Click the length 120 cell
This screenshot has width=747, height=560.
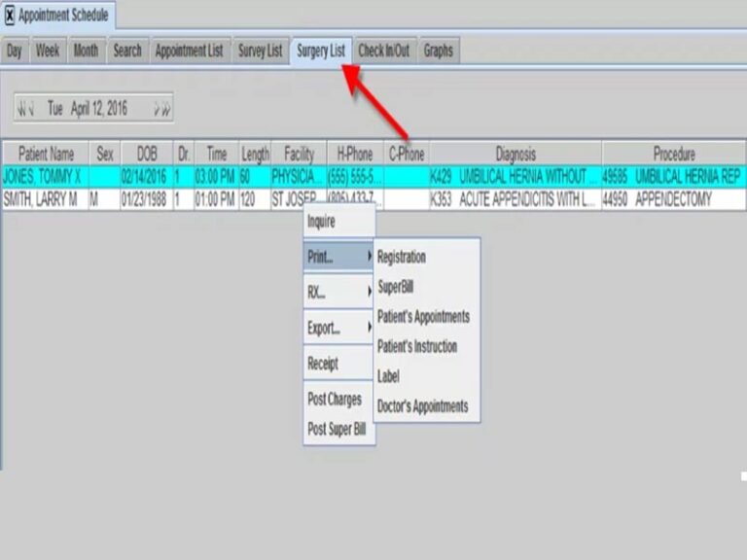(255, 199)
